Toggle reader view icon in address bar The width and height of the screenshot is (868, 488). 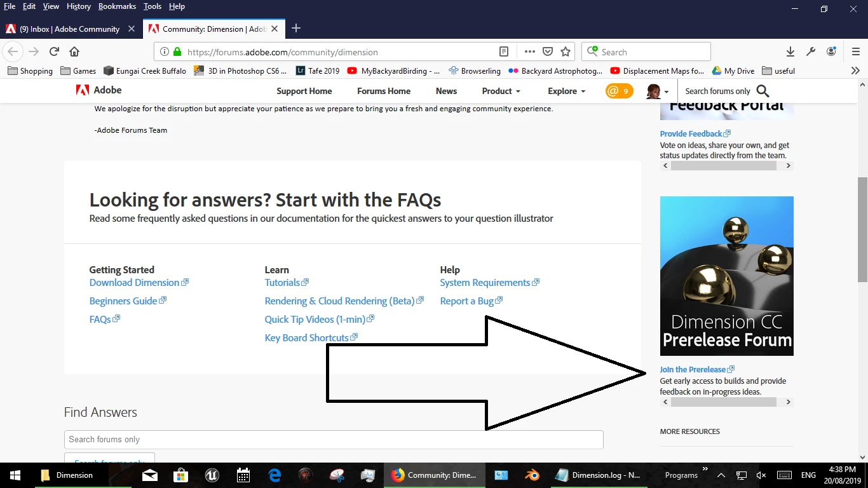click(503, 51)
